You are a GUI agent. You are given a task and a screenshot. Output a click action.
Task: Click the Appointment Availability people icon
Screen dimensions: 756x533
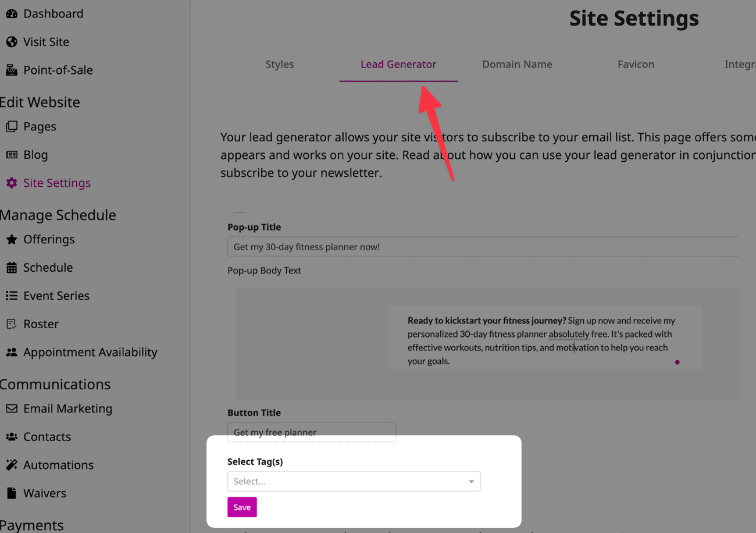tap(12, 353)
